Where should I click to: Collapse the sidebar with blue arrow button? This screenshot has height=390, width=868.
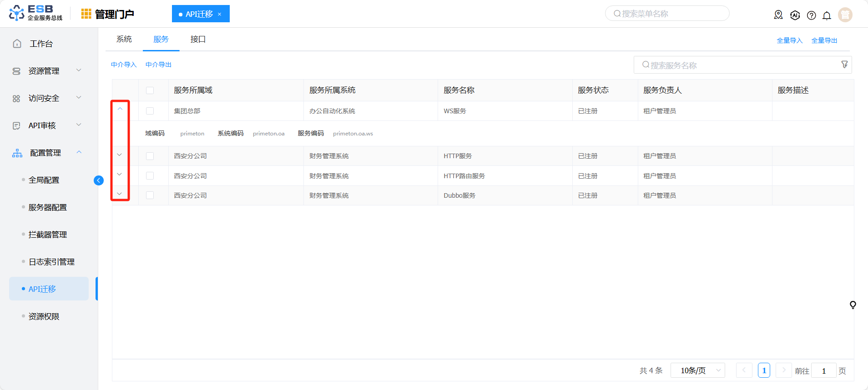pyautogui.click(x=98, y=180)
